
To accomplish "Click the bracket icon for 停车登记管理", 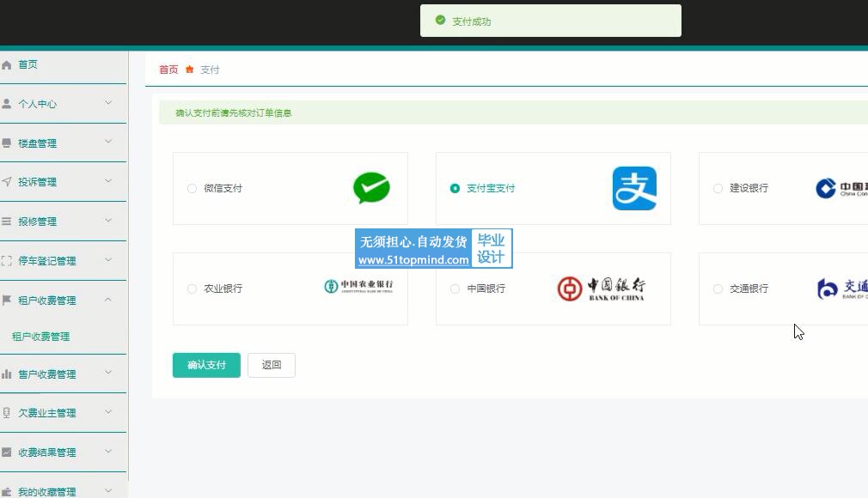I will [x=7, y=261].
